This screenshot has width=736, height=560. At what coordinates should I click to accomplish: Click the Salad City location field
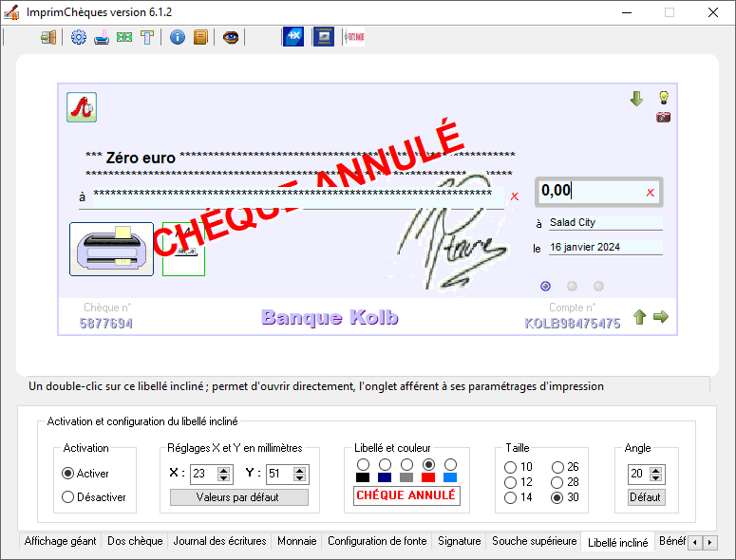click(x=606, y=223)
